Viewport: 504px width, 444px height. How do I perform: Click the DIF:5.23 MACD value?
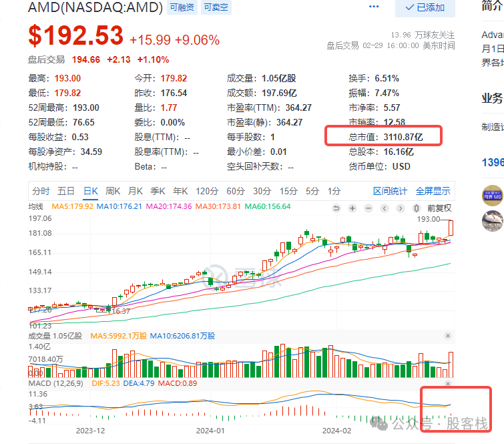coord(105,383)
